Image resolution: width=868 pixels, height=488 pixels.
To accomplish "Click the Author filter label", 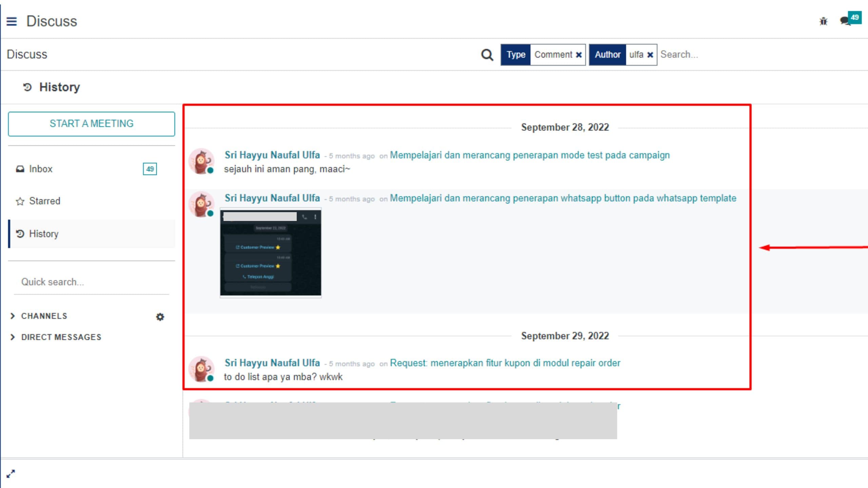I will click(x=608, y=55).
